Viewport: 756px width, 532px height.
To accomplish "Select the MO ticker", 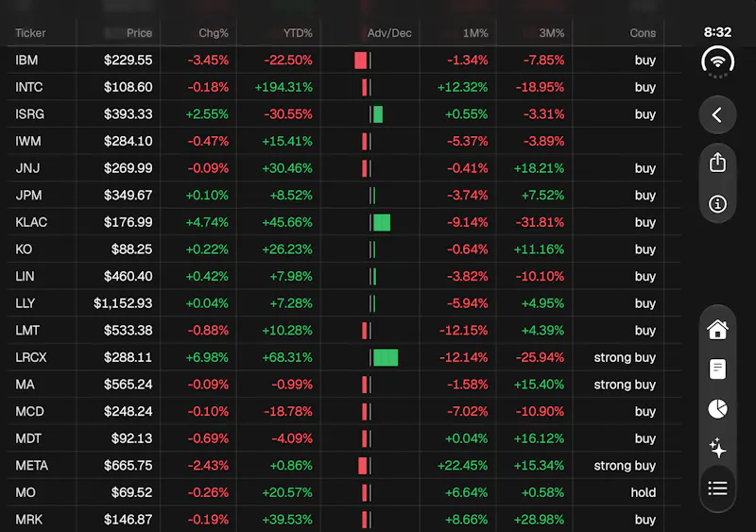I will point(26,492).
